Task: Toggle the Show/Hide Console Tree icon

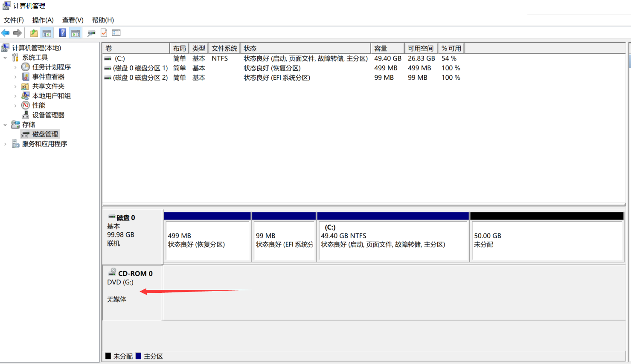Action: tap(47, 33)
